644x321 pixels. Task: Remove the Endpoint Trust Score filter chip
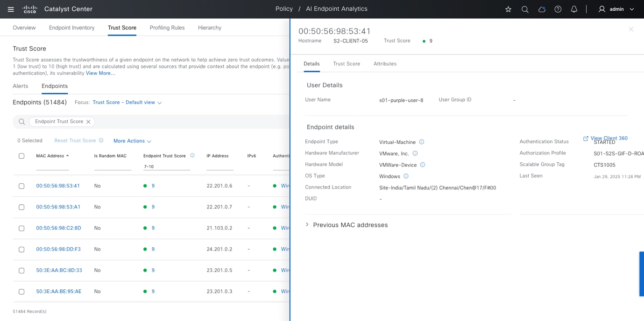pyautogui.click(x=88, y=122)
